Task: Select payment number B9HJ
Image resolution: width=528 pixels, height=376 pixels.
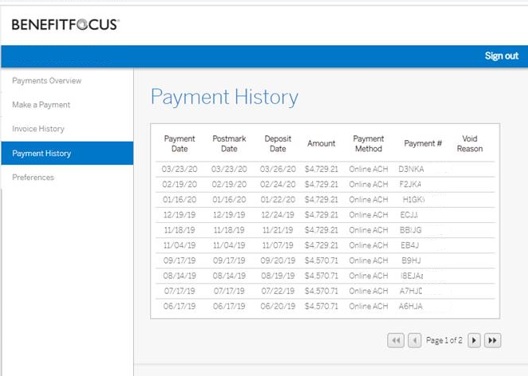Action: pos(411,261)
